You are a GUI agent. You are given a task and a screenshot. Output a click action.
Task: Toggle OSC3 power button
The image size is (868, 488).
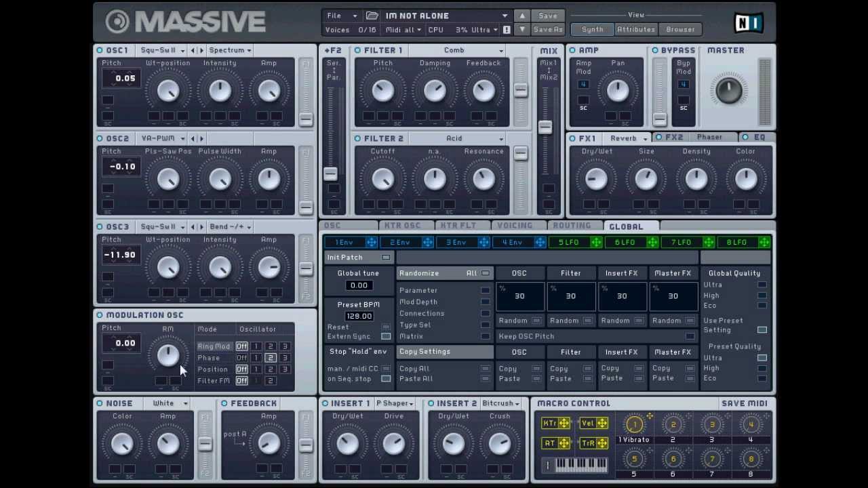100,227
